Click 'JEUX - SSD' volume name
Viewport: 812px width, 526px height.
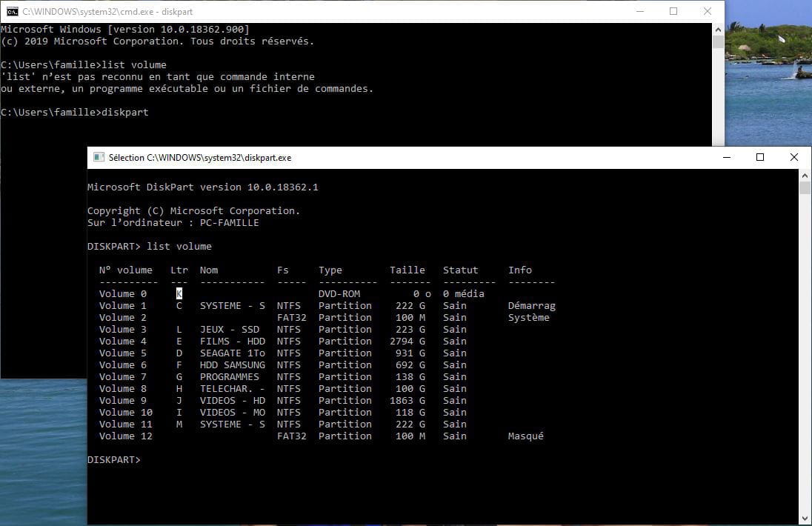[x=230, y=329]
